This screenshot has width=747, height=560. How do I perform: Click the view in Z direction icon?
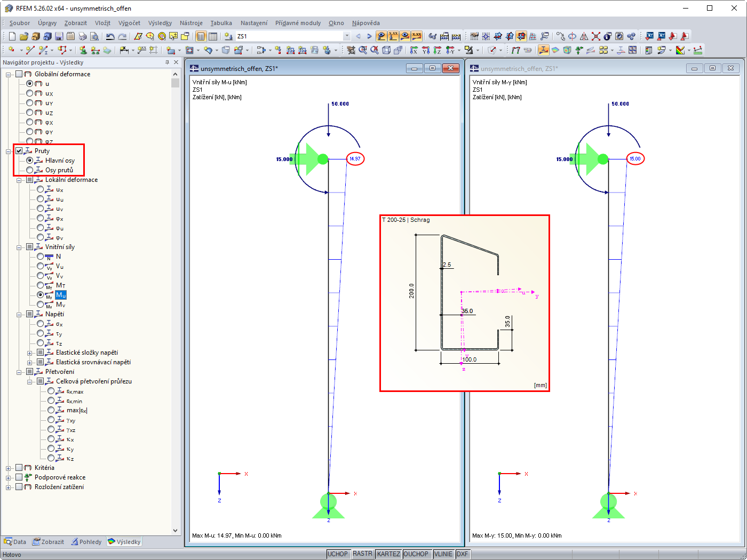pyautogui.click(x=437, y=50)
